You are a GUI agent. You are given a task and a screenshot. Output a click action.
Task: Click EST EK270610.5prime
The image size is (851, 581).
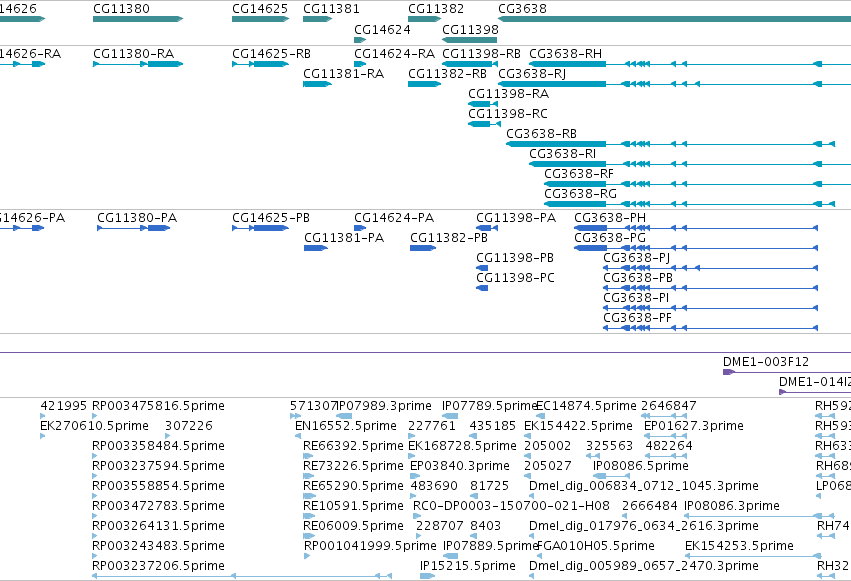point(94,426)
